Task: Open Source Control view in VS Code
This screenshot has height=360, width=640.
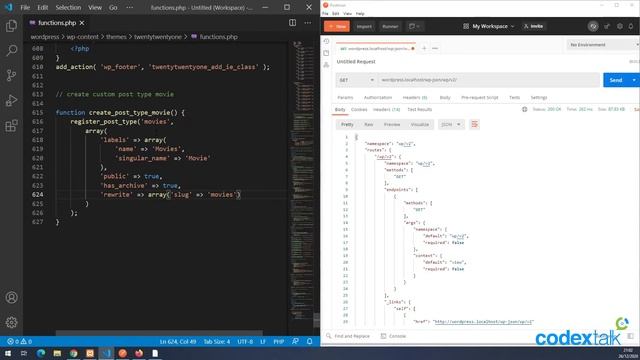Action: 11,76
